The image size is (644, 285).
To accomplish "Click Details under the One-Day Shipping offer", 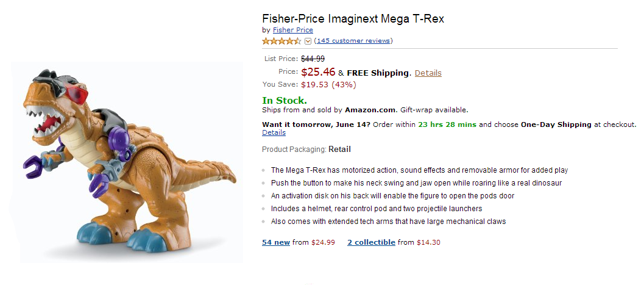I will 274,132.
